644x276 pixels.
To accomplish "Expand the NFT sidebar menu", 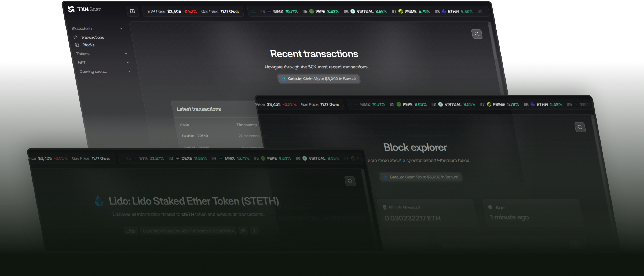I will (x=127, y=63).
